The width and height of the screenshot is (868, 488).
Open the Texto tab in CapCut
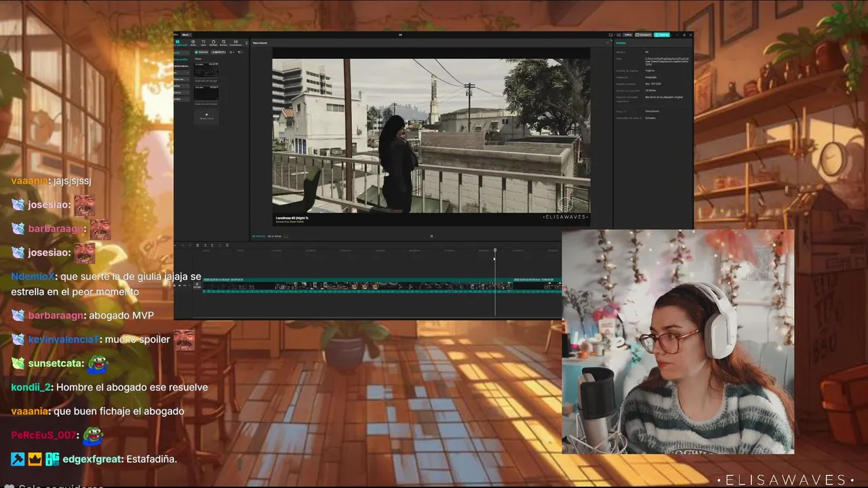coord(203,43)
